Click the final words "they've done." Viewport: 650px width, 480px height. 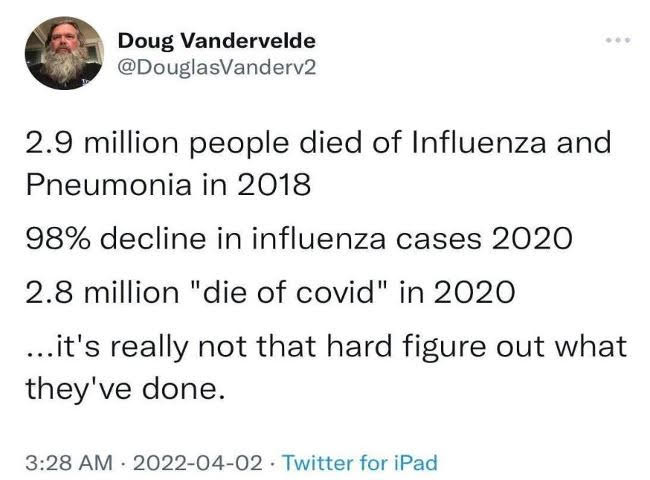[x=126, y=388]
